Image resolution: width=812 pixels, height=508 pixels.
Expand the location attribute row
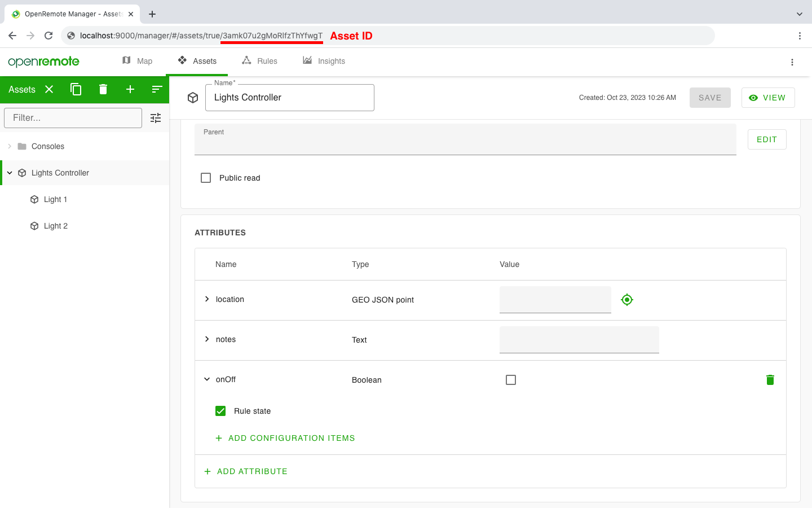[x=206, y=299]
